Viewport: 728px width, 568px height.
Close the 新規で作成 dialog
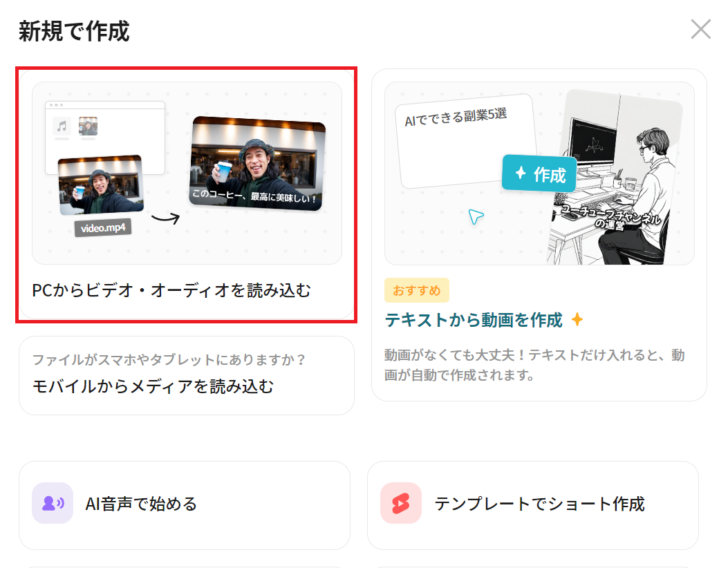click(700, 29)
